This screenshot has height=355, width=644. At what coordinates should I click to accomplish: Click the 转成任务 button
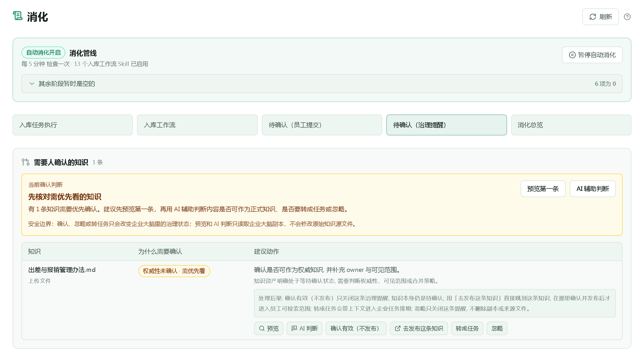click(467, 328)
